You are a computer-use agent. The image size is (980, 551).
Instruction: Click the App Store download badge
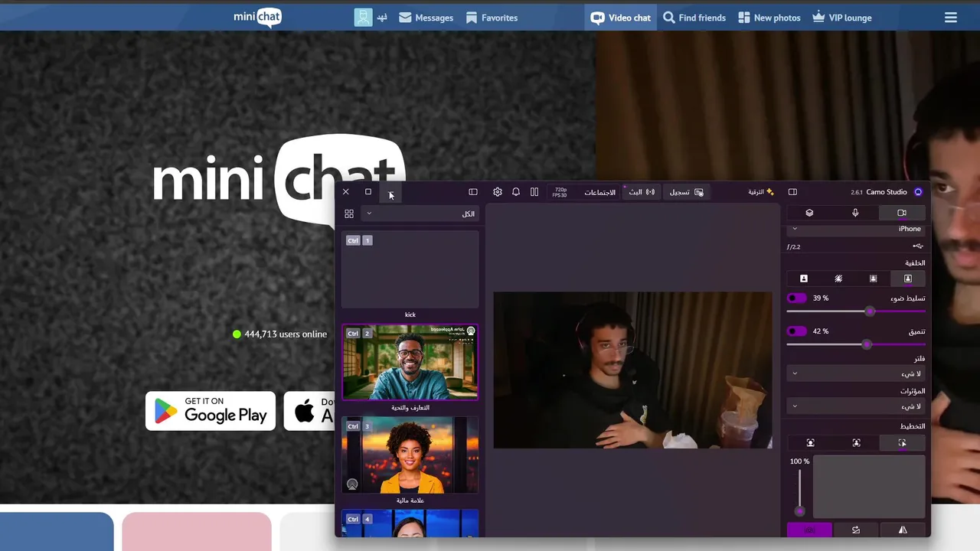[x=309, y=411]
